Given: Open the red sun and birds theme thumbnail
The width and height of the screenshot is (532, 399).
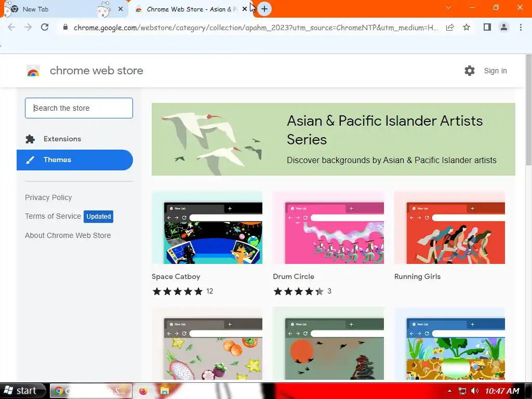Looking at the screenshot, I should point(328,343).
